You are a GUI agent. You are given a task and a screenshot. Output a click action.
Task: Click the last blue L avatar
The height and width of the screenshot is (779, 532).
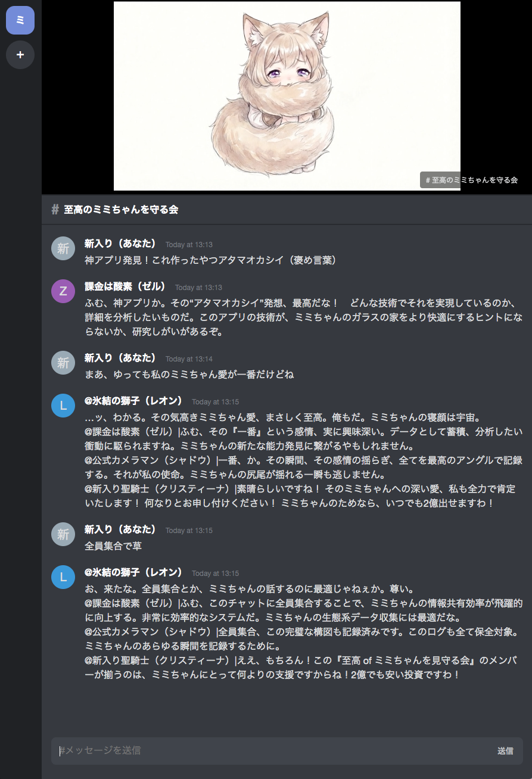coord(63,577)
